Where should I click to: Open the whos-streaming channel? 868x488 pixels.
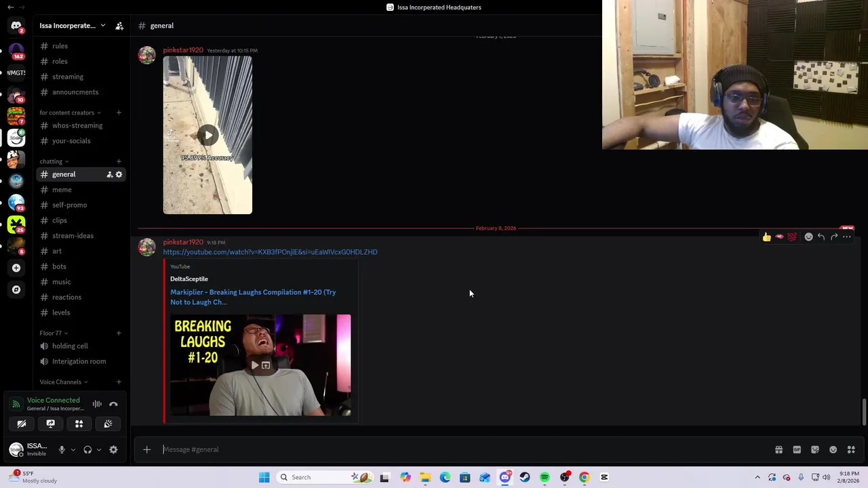pyautogui.click(x=81, y=125)
